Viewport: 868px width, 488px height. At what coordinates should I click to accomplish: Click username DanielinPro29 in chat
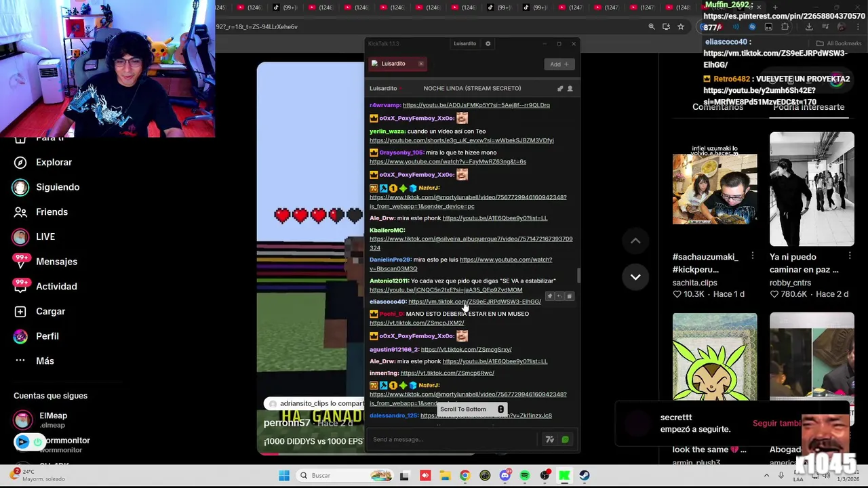pos(390,260)
